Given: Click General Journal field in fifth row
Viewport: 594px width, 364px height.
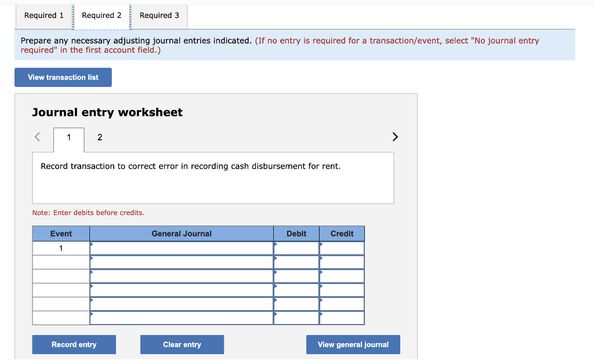Looking at the screenshot, I should (x=182, y=304).
